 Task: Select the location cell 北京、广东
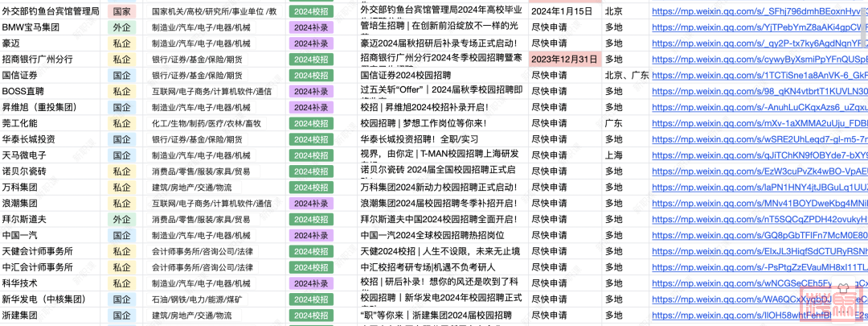coord(627,75)
